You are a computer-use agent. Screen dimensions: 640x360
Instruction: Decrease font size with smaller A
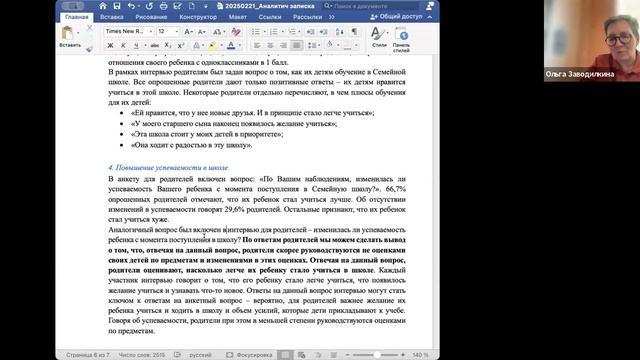pyautogui.click(x=202, y=31)
